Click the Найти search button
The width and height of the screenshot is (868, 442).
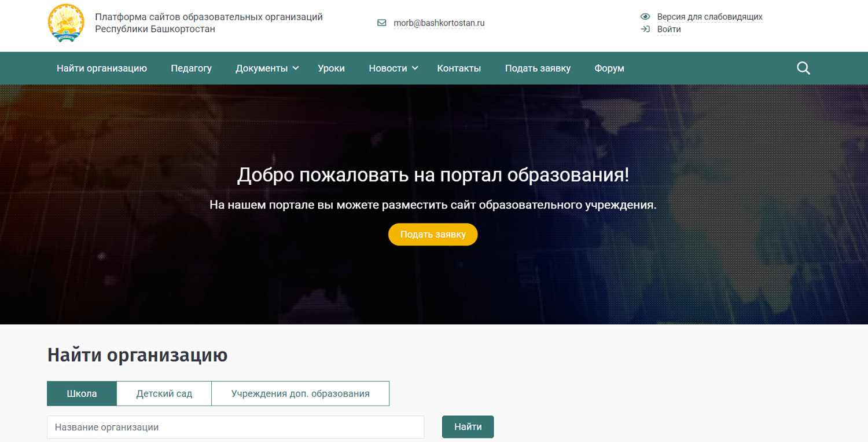click(468, 427)
